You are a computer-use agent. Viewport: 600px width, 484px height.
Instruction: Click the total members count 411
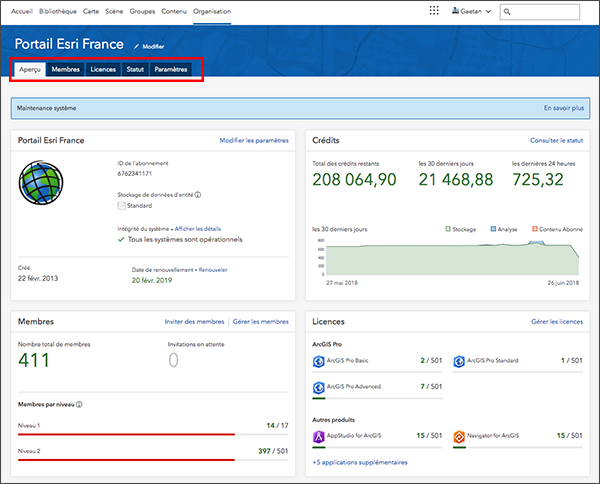(x=34, y=360)
